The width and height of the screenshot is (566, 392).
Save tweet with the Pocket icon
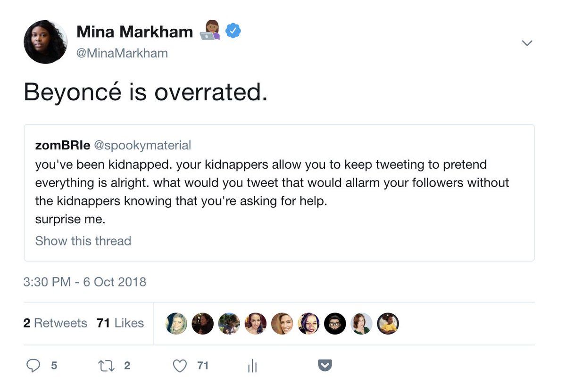pyautogui.click(x=325, y=366)
